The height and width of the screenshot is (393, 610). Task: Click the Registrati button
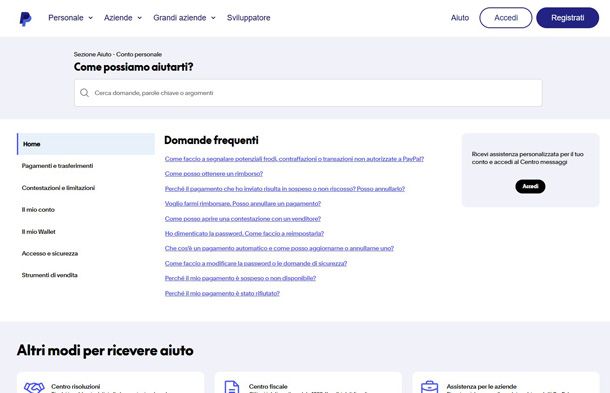568,18
